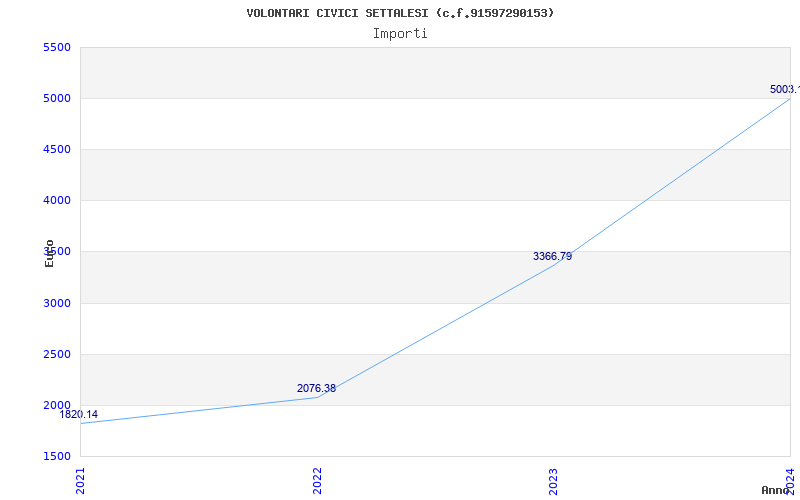Select the 2500 y-axis tick label

point(57,355)
